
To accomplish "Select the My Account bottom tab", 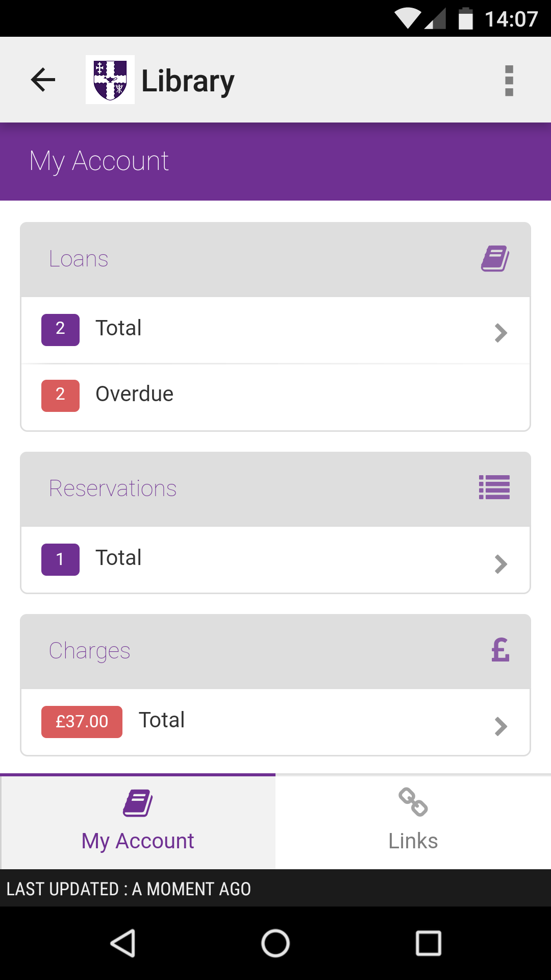I will click(x=138, y=823).
